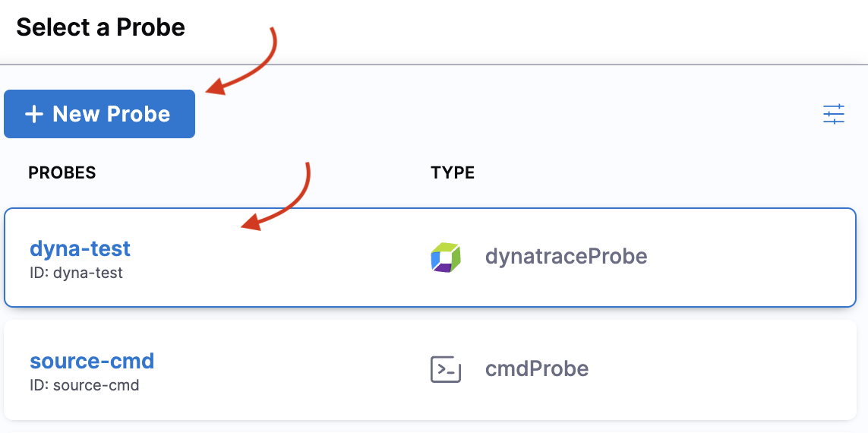The image size is (868, 433).
Task: Open the filter sliders icon
Action: click(833, 114)
